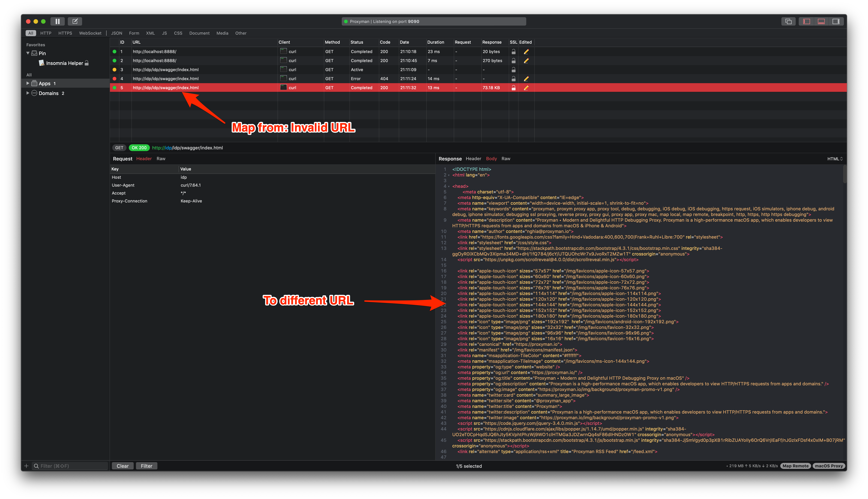Image resolution: width=868 pixels, height=499 pixels.
Task: Click the compose request pencil icon
Action: 75,21
